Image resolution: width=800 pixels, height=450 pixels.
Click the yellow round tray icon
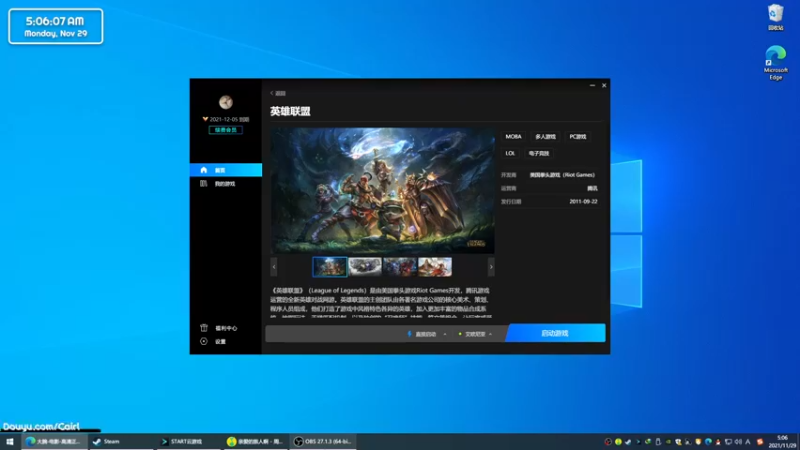pos(618,442)
